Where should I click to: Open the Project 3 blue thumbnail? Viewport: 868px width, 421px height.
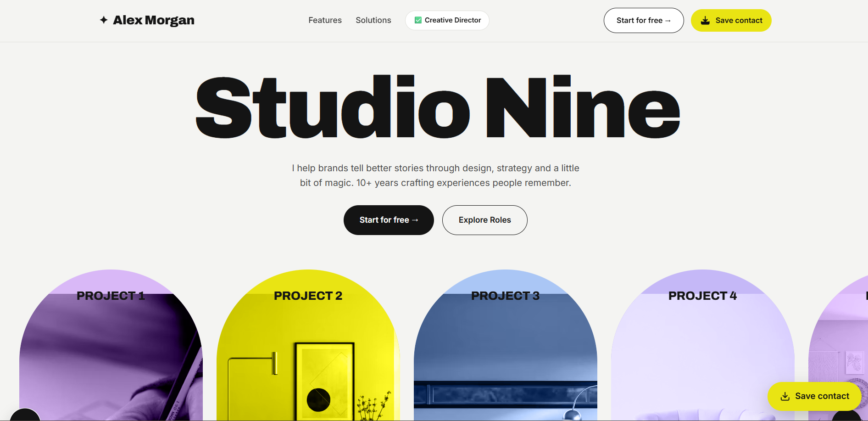point(506,345)
